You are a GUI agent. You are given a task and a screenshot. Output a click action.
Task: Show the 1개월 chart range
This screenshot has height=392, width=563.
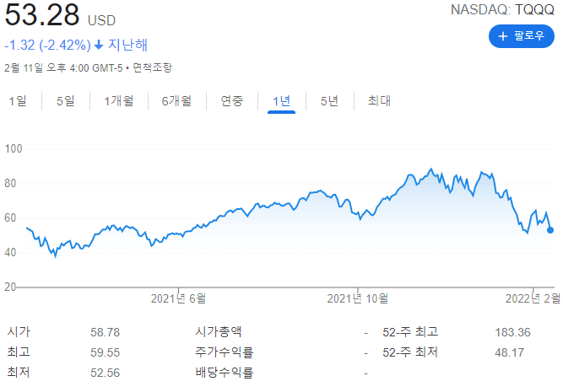pyautogui.click(x=118, y=101)
